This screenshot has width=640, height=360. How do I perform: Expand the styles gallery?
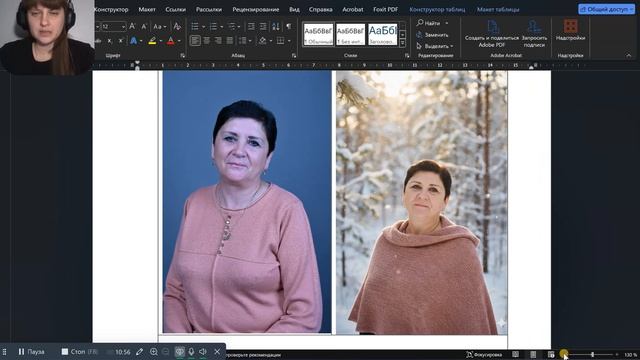click(x=402, y=42)
